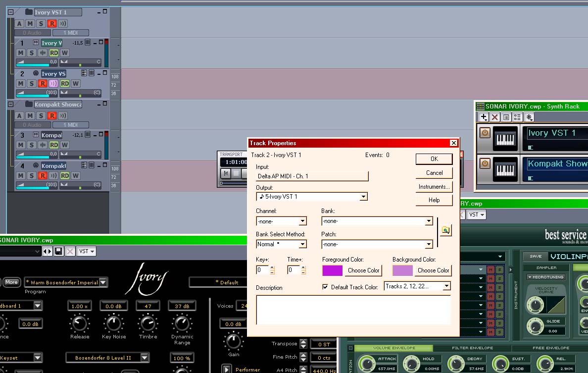588x373 pixels.
Task: Mute track 1 Ivory audio
Action: (x=21, y=53)
